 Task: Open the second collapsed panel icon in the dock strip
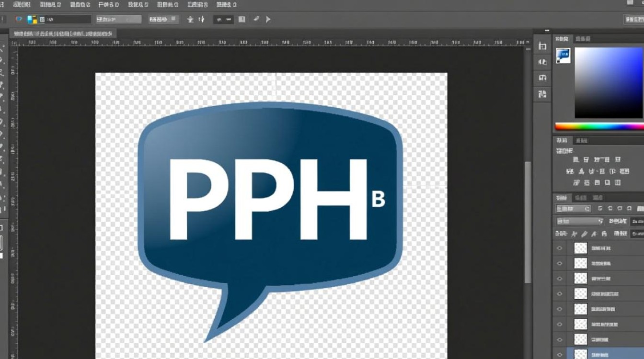click(x=542, y=62)
